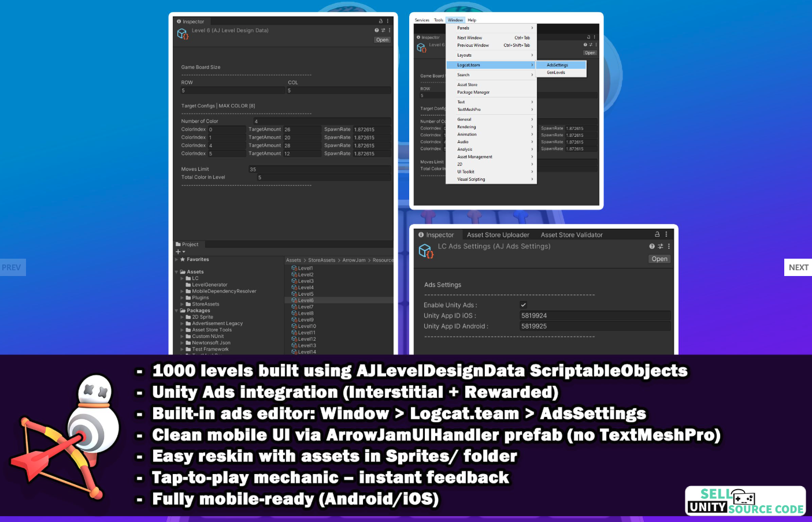Open the Ads Settings Inspector tab bar three-dot menu
The width and height of the screenshot is (812, 522).
point(666,234)
